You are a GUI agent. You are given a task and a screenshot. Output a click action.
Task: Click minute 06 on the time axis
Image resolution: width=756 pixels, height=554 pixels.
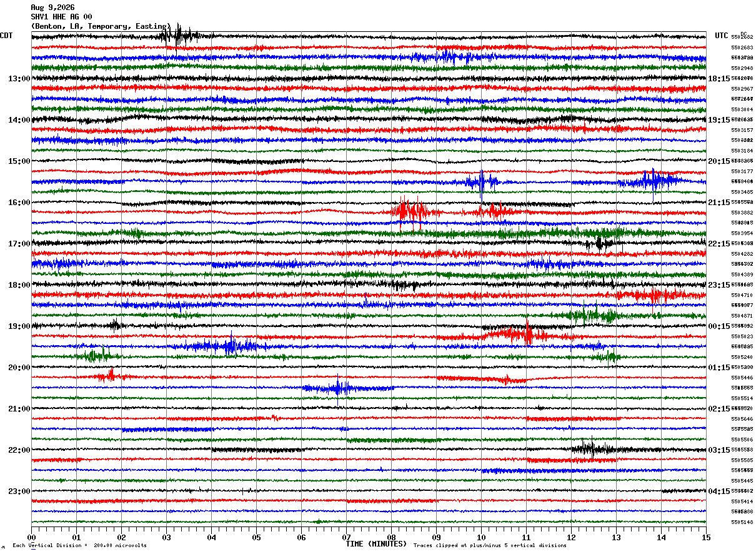coord(301,537)
